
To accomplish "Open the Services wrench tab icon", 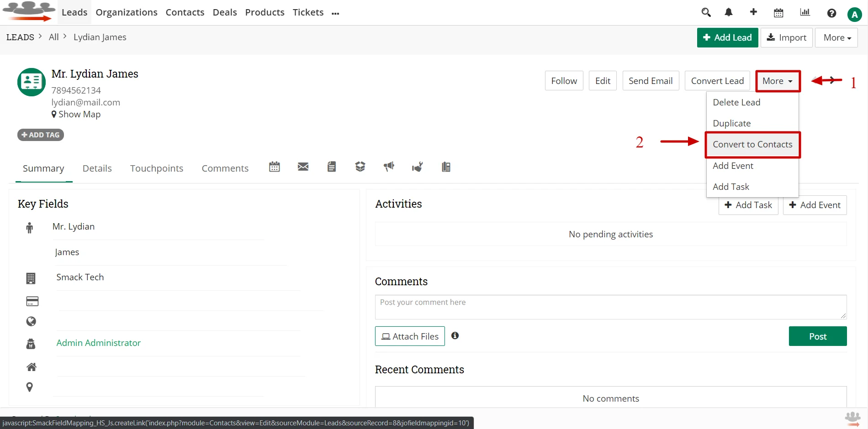I will (x=417, y=167).
